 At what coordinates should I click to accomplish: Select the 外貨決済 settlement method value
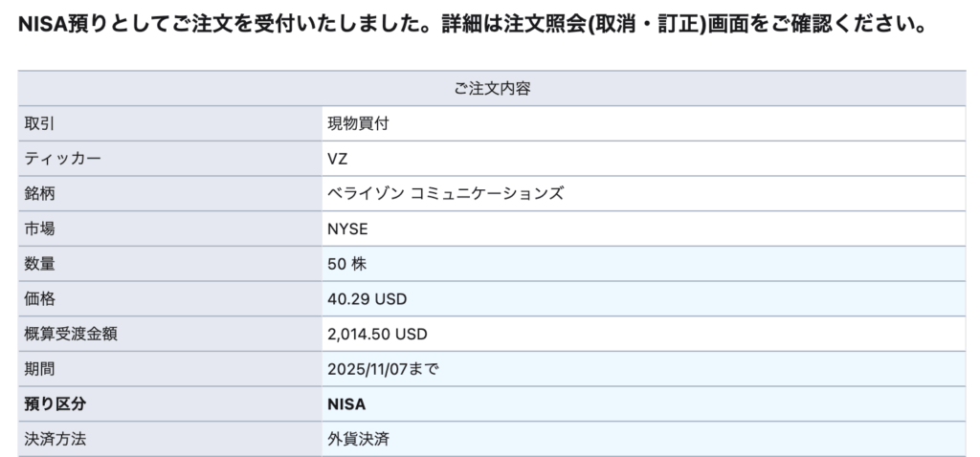coord(357,440)
